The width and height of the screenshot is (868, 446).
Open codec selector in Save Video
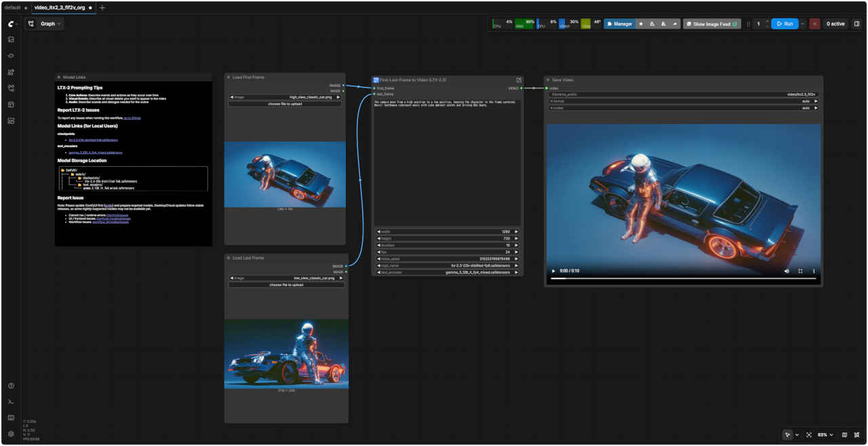pos(684,108)
